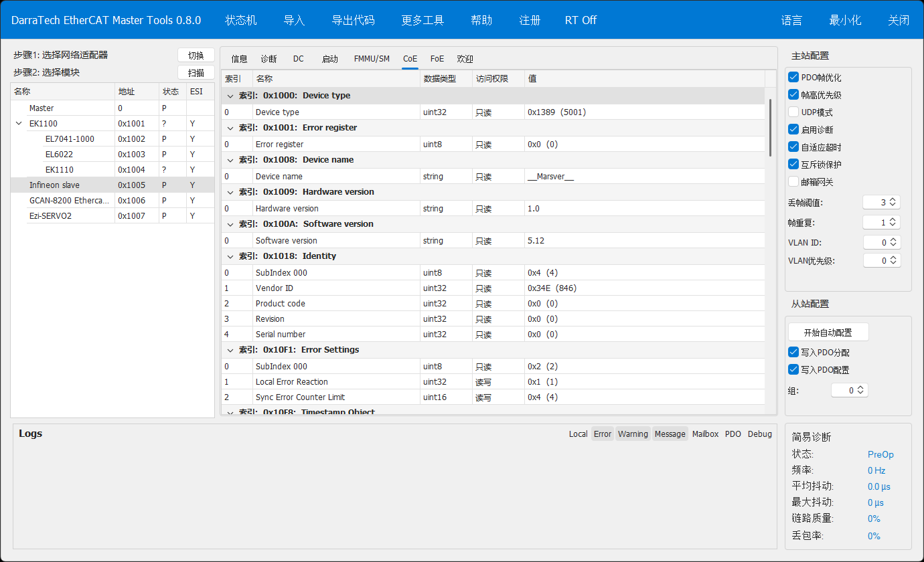Open the 诊断 tab
This screenshot has width=924, height=562.
point(268,59)
